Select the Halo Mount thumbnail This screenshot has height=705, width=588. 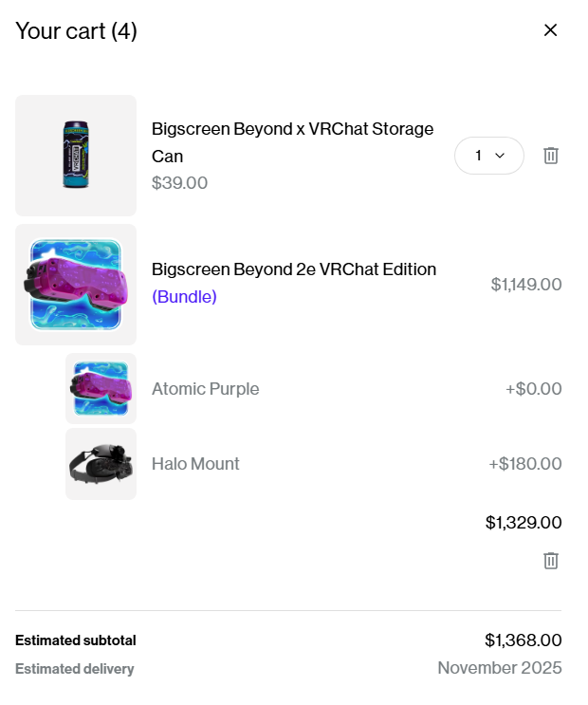tap(101, 464)
